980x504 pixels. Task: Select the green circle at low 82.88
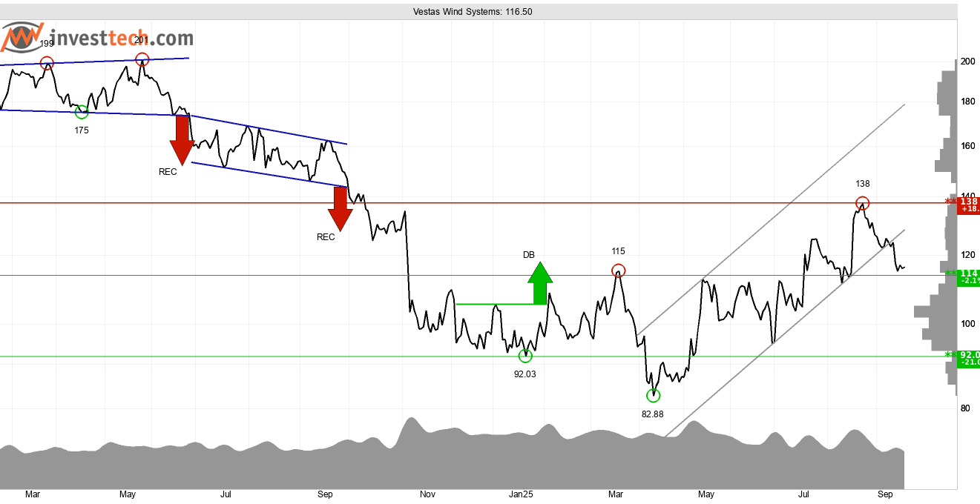point(653,395)
